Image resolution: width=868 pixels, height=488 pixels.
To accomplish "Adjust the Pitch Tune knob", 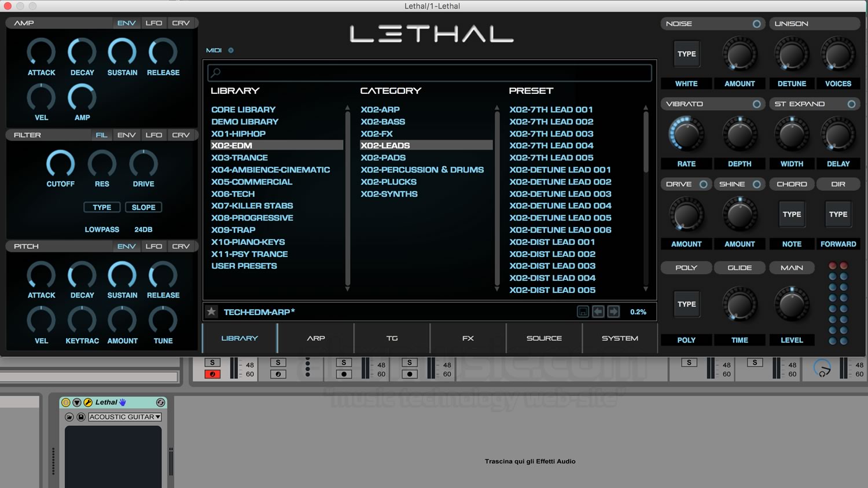I will (x=163, y=321).
